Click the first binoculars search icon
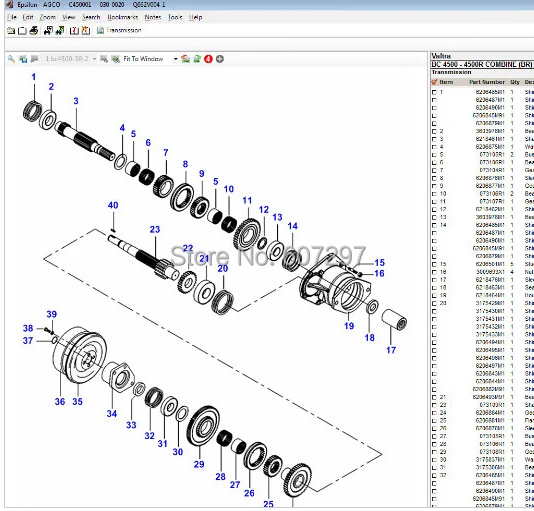The image size is (534, 511). point(48,31)
